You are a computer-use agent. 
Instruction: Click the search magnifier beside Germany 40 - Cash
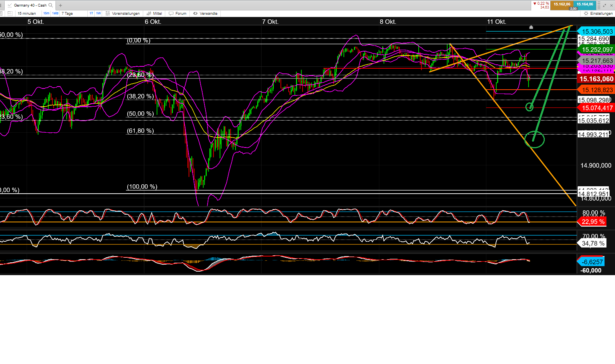(50, 5)
